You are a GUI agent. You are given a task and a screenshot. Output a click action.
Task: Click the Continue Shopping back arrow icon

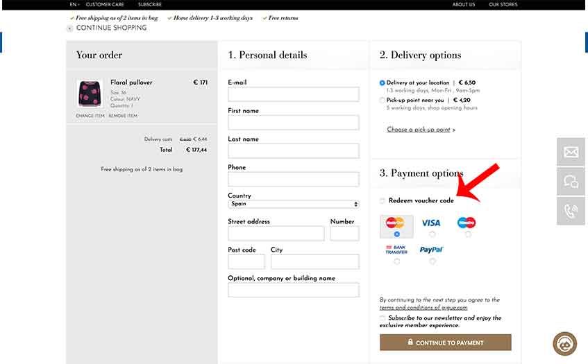click(x=70, y=28)
